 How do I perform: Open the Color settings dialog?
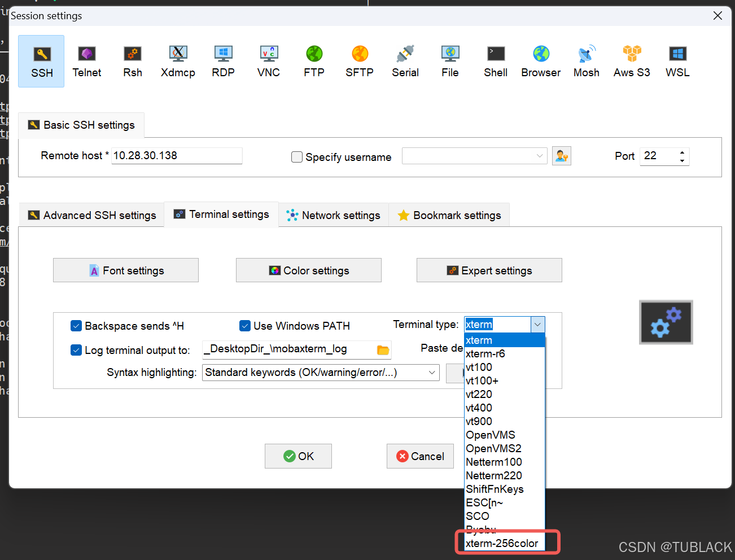[x=308, y=270]
